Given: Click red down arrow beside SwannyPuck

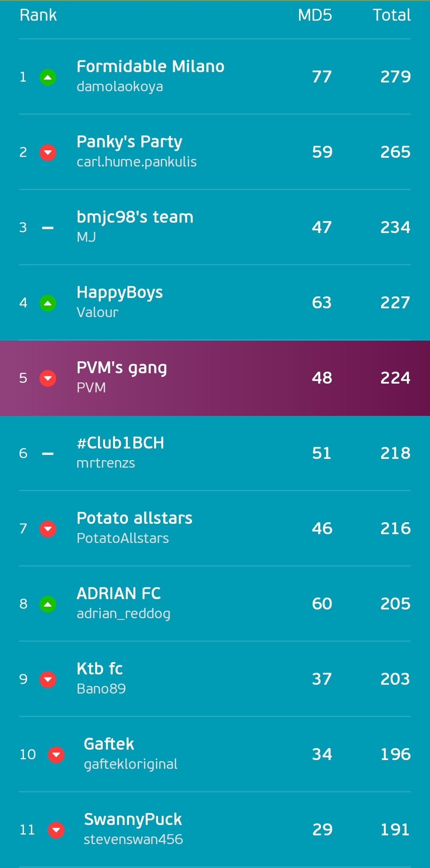Looking at the screenshot, I should pos(56,830).
